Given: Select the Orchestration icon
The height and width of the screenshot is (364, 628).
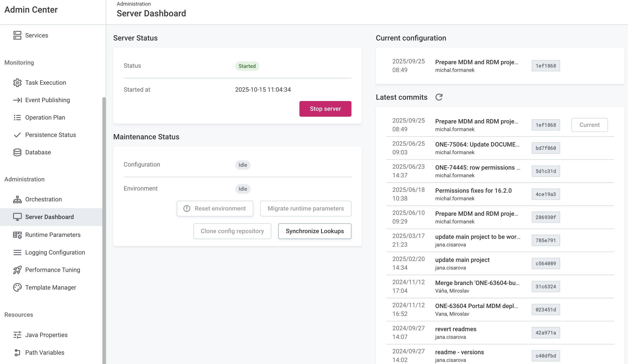Looking at the screenshot, I should (17, 199).
